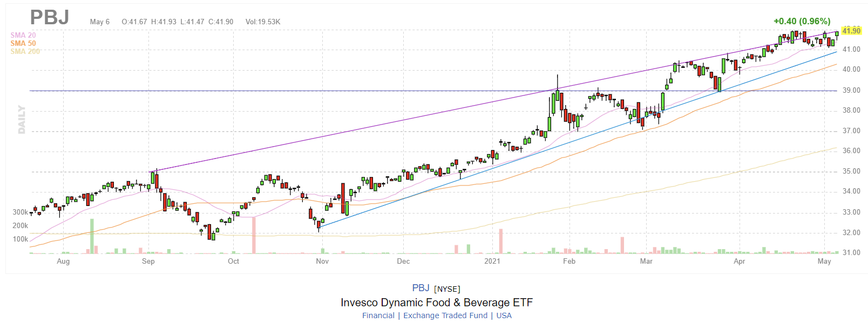Image resolution: width=868 pixels, height=323 pixels.
Task: Click the Apr month label on time axis
Action: click(x=740, y=261)
